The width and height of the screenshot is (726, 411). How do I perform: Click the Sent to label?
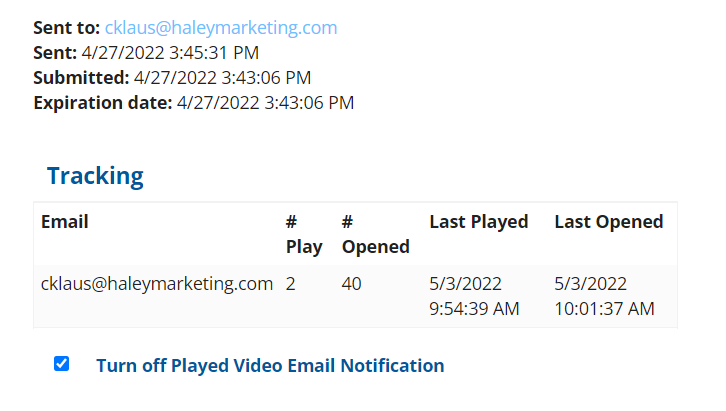[67, 28]
